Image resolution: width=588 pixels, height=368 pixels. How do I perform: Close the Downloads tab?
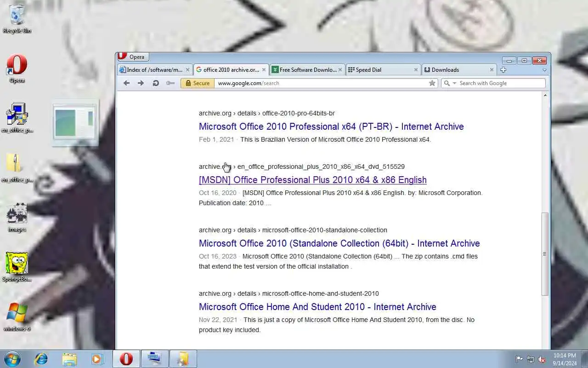(492, 70)
